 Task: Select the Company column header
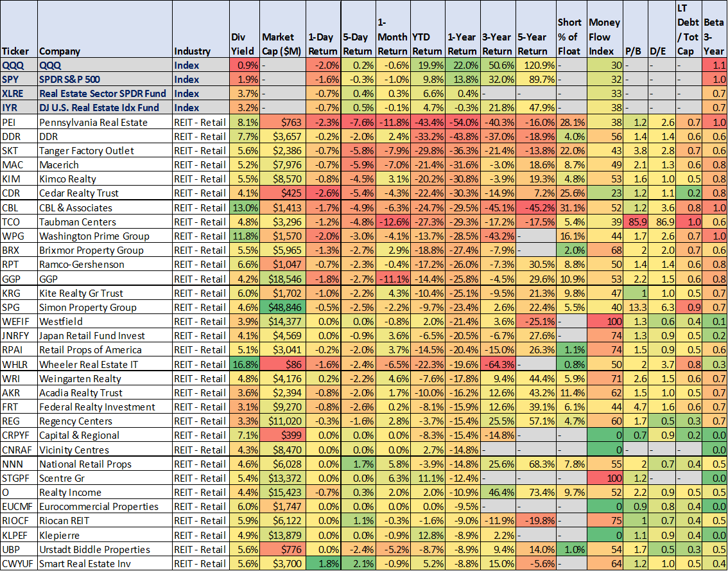point(105,29)
